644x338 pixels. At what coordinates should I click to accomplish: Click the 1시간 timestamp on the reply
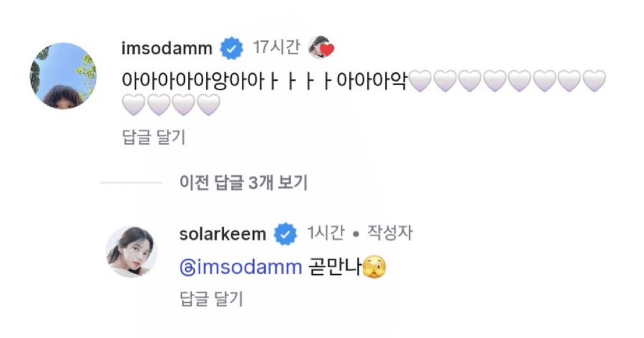pyautogui.click(x=325, y=234)
